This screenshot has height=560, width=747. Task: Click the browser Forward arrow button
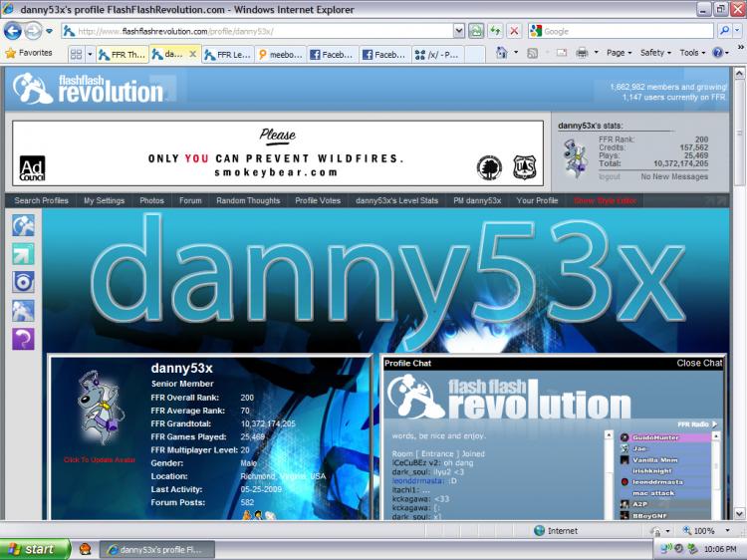tap(33, 32)
